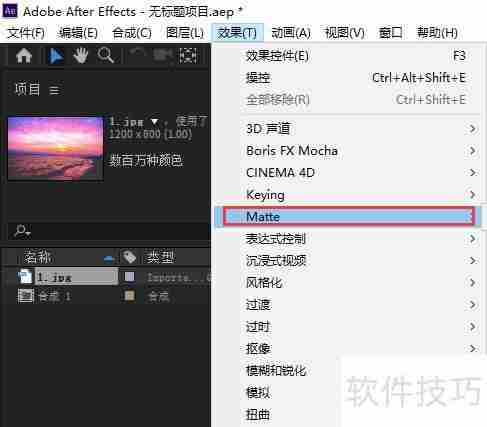487x427 pixels.
Task: Open the 动画(A) menu
Action: pos(291,33)
